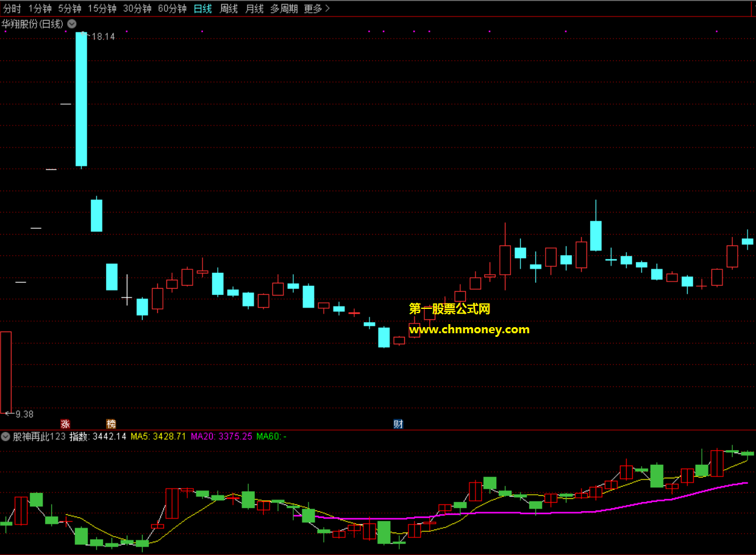Screen dimensions: 756x555
Task: Click the 指数: 3442.14 value
Action: [98, 436]
